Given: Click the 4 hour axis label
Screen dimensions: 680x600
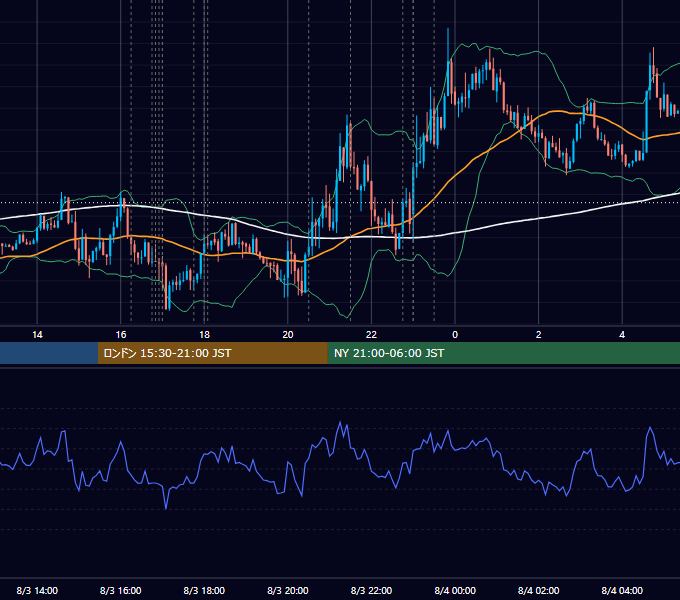Looking at the screenshot, I should click(622, 335).
